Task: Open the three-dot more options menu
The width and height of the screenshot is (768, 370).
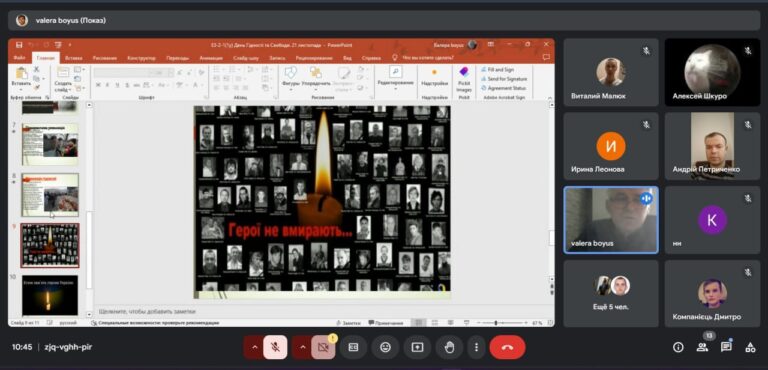Action: coord(476,347)
